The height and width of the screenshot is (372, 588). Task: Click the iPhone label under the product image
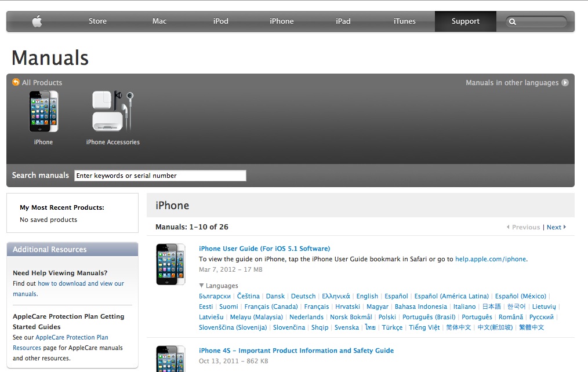(x=43, y=142)
